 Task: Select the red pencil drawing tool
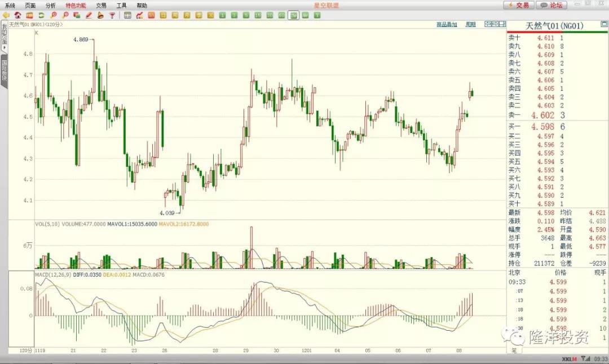[x=89, y=15]
